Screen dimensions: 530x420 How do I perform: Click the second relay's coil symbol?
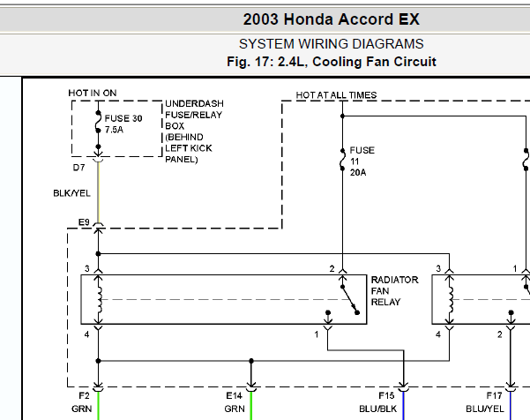[x=450, y=300]
